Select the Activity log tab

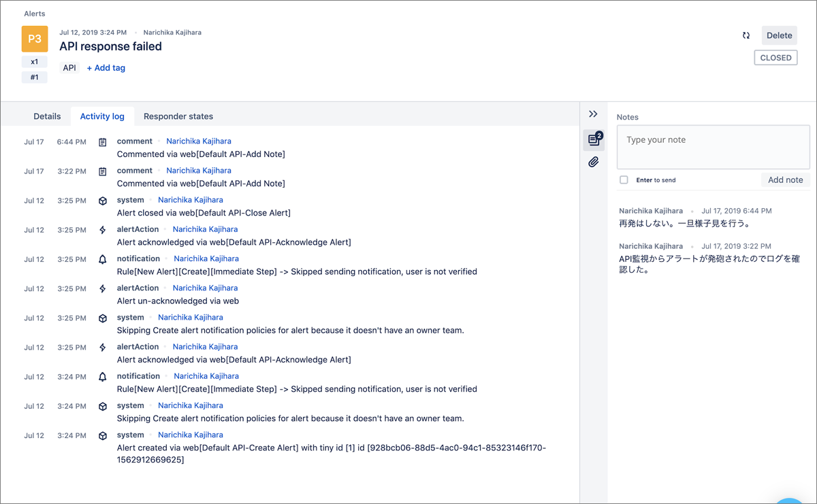(102, 116)
